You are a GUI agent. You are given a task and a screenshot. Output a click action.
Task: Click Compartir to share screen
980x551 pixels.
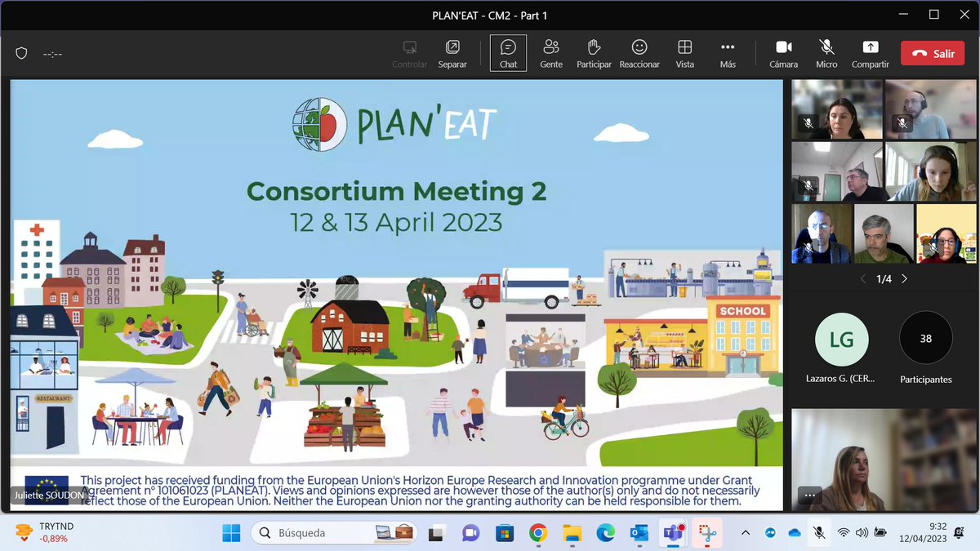(871, 53)
